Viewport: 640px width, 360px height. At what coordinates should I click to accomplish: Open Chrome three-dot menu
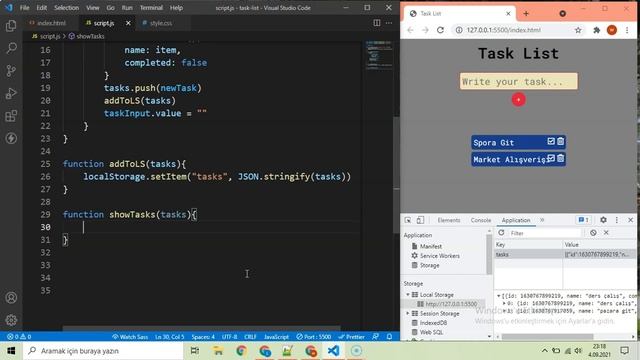click(x=627, y=30)
